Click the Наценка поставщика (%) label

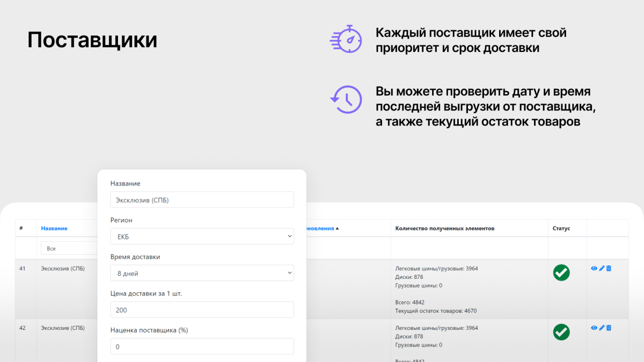(149, 330)
